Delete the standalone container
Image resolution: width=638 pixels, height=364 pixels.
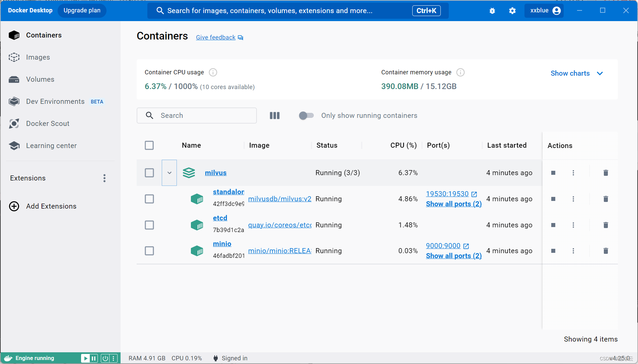pos(606,199)
